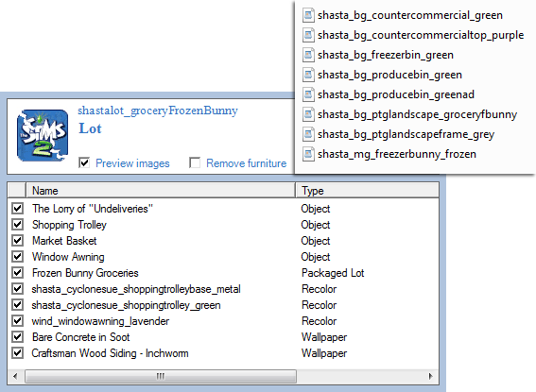This screenshot has width=536, height=392.
Task: Click shasta_bg_ptglandscape_groceryfbunny file icon
Action: 308,114
